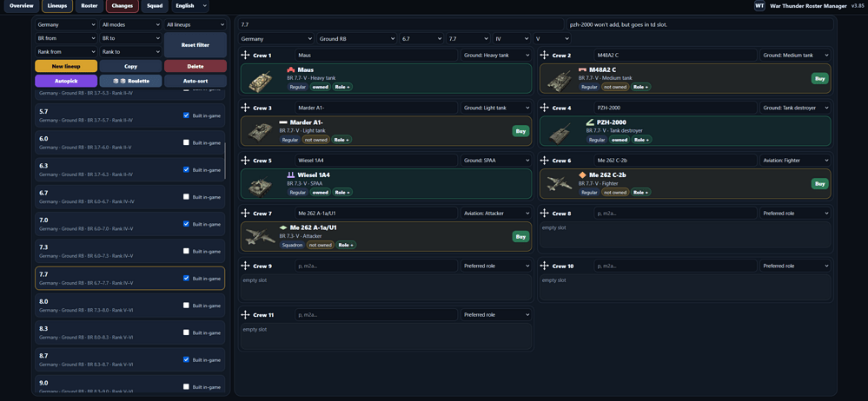Image resolution: width=868 pixels, height=401 pixels.
Task: Toggle Built in-game for the 6.7 lineup
Action: pos(186,197)
